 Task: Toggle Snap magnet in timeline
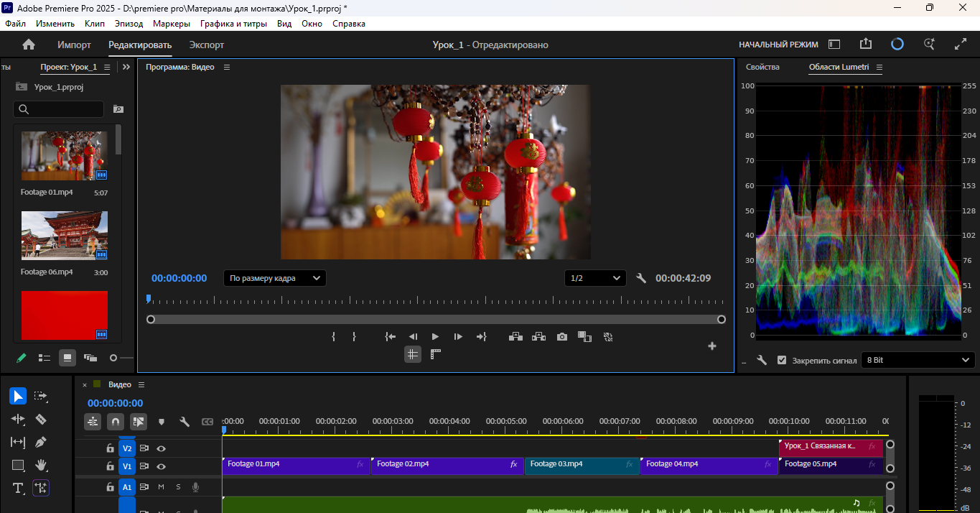point(116,422)
